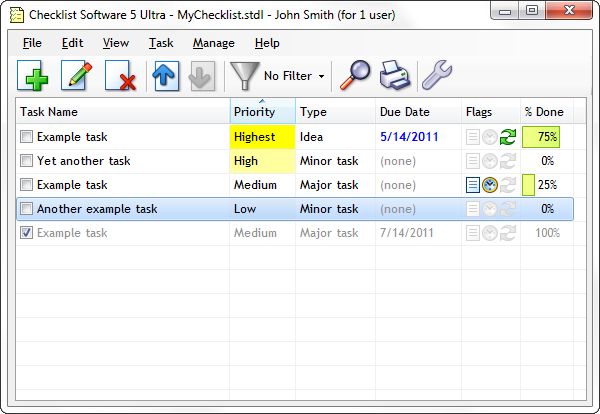Open the Edit menu
This screenshot has width=600, height=414.
[x=72, y=43]
